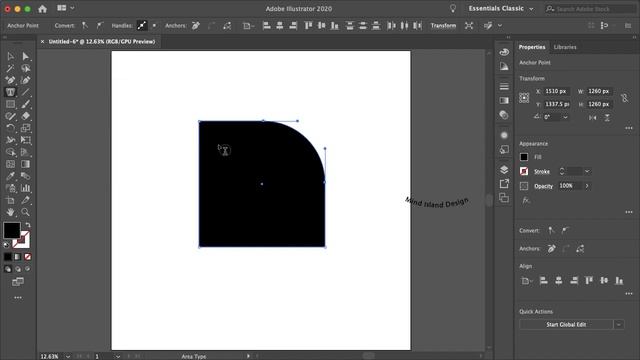The height and width of the screenshot is (360, 640).
Task: Select the Pen tool
Action: tap(10, 80)
